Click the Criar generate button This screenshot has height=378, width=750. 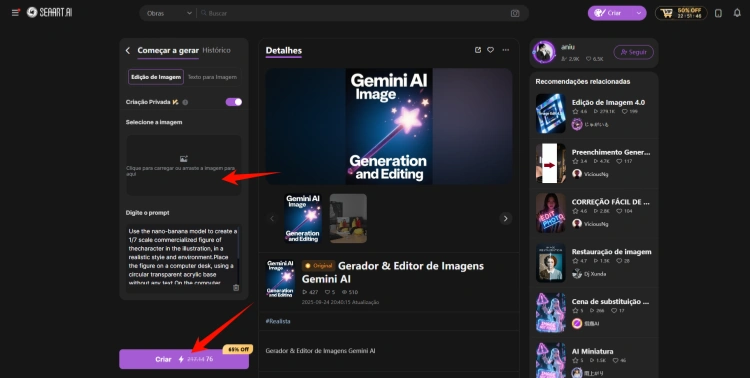184,359
